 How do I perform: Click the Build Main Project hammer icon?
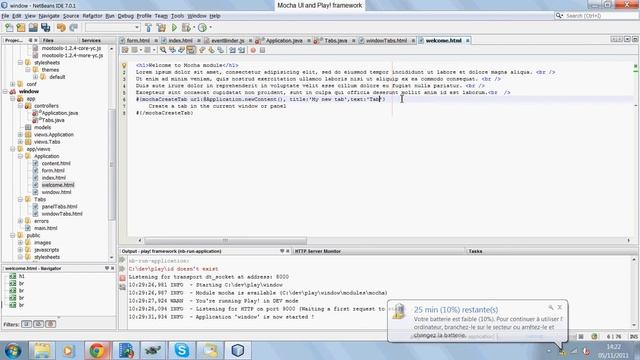coord(149,28)
